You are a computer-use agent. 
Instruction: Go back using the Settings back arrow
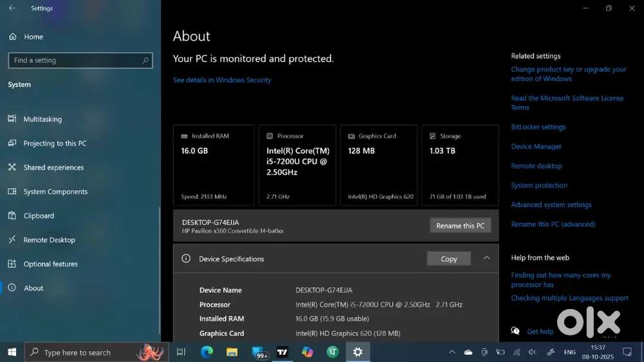click(x=12, y=8)
